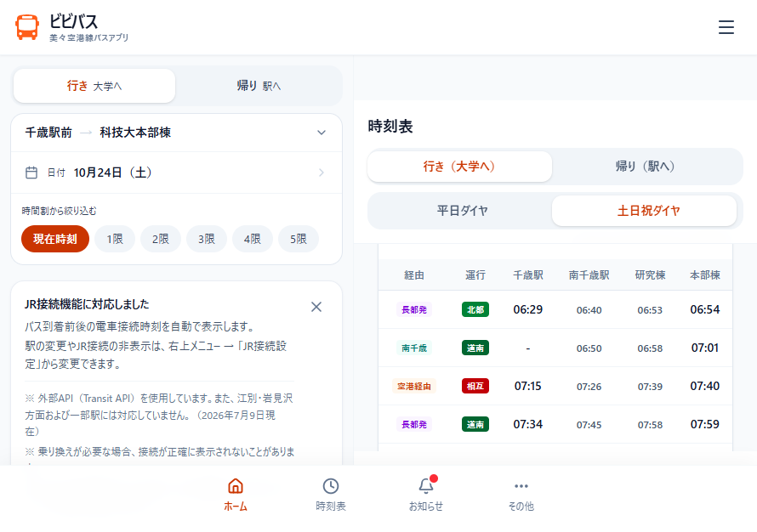757x532 pixels.
Task: Click the 06:53 研究棟 time
Action: pyautogui.click(x=650, y=310)
